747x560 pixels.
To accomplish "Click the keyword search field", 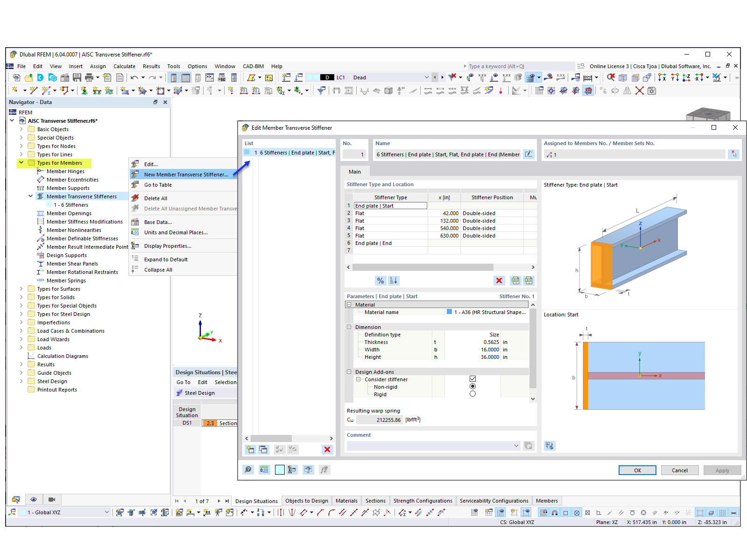I will (x=521, y=66).
